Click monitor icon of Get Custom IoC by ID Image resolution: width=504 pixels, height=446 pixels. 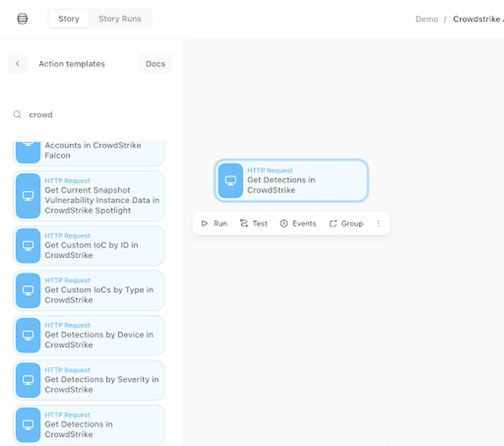(28, 246)
